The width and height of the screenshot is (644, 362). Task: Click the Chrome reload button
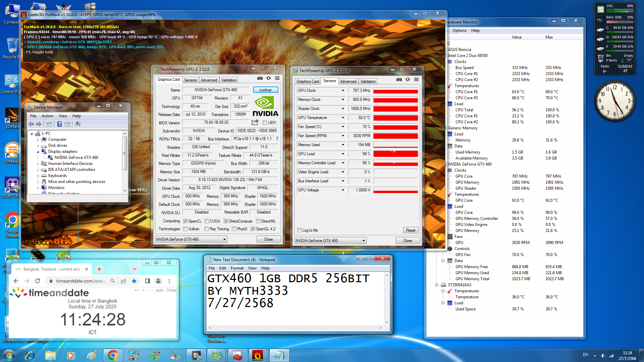click(38, 281)
